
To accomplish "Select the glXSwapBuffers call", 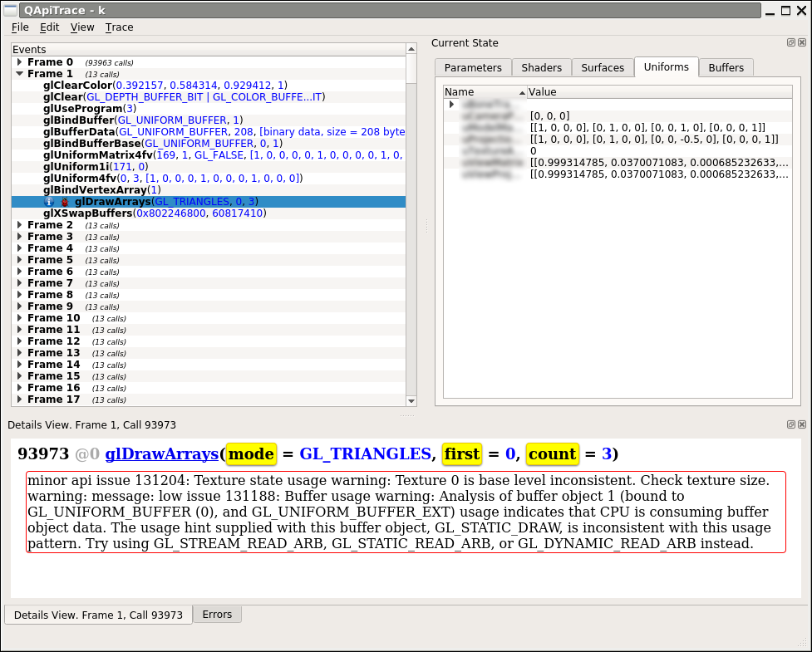I will point(88,213).
